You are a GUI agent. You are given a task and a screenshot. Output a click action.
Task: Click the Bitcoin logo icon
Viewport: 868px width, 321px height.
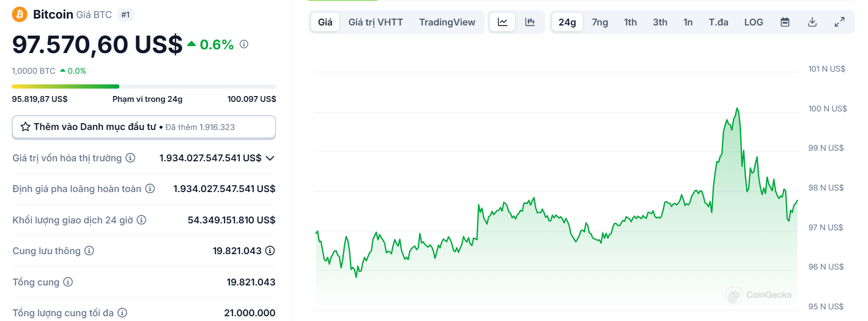[20, 14]
